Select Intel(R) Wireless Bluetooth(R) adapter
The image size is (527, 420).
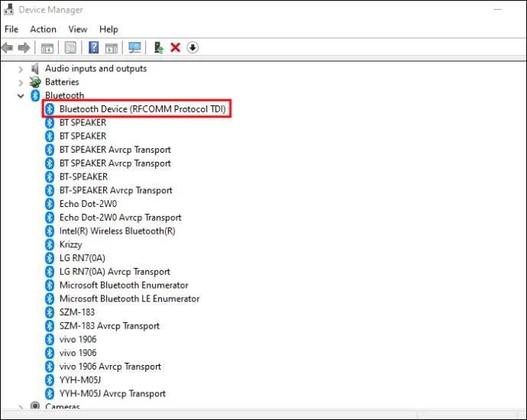(118, 231)
